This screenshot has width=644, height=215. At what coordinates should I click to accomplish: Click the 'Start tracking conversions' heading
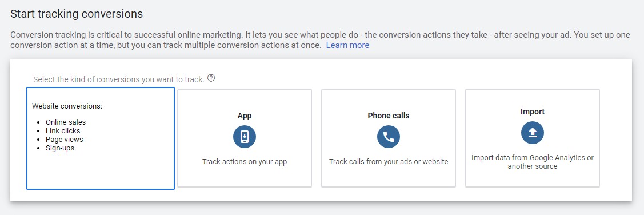(x=77, y=14)
